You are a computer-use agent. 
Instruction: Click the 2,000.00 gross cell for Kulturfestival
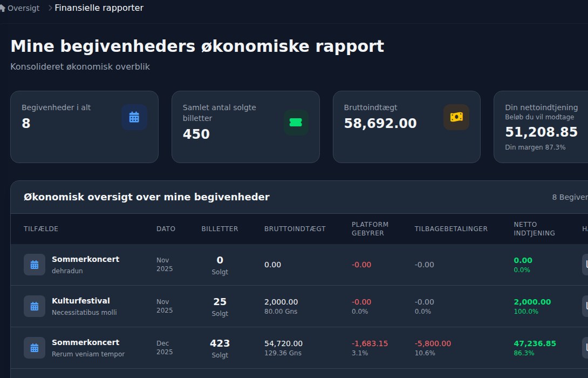tap(281, 306)
